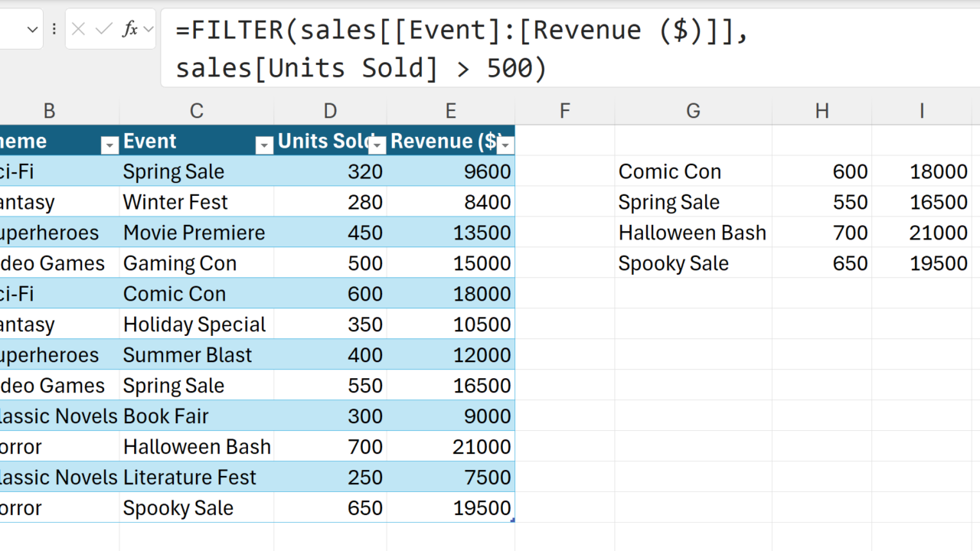Open the Theme column filter dropdown
Screen dimensions: 980x551
click(x=110, y=145)
